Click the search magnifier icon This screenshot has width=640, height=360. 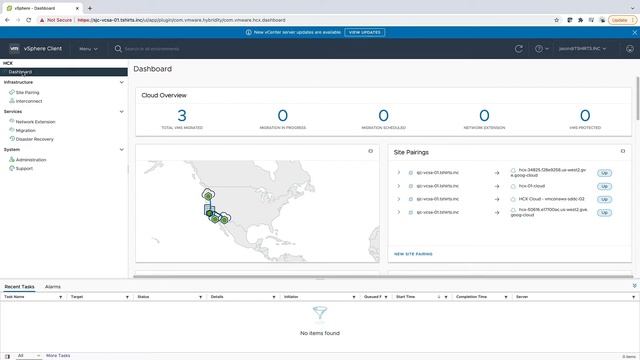(x=118, y=49)
